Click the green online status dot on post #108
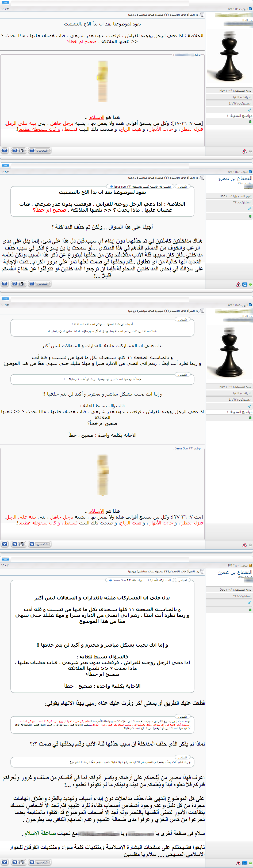Viewport: 253px width, 868px height. [250, 284]
